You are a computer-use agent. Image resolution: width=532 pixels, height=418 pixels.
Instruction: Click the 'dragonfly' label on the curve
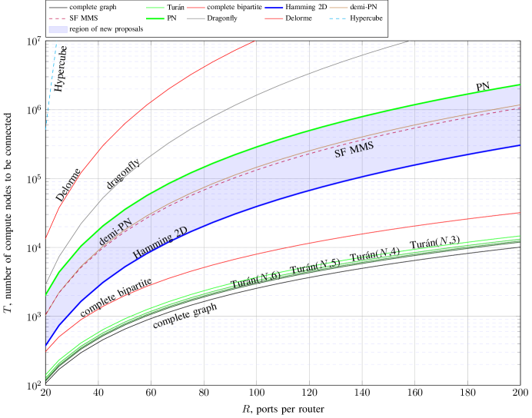click(x=123, y=174)
